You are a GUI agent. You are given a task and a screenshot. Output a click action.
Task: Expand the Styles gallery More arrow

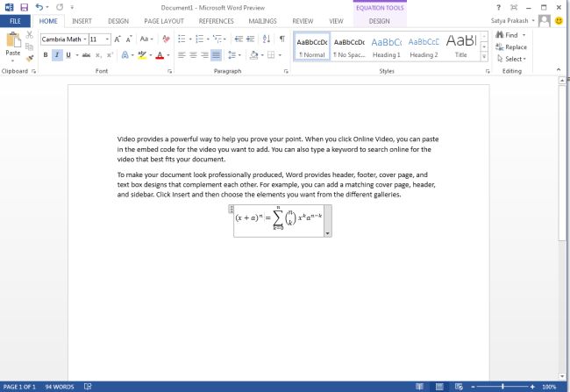(x=484, y=57)
